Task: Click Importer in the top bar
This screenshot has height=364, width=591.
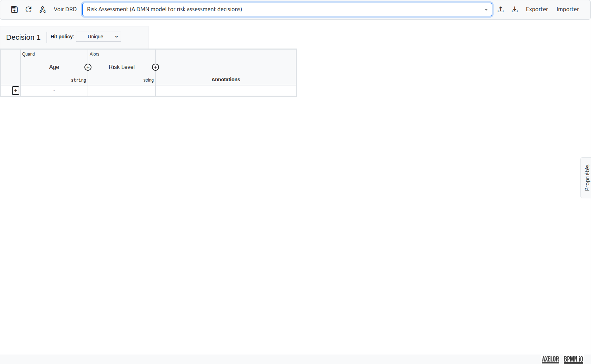Action: coord(568,9)
